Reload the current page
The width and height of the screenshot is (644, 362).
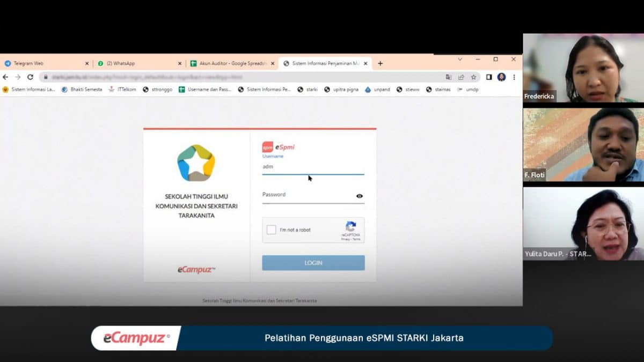[30, 77]
